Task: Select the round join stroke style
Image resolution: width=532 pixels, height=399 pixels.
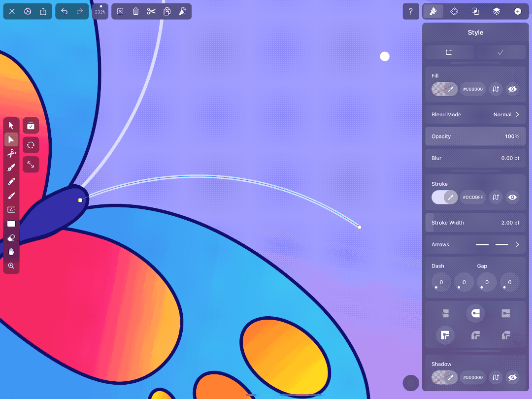Action: [475, 335]
